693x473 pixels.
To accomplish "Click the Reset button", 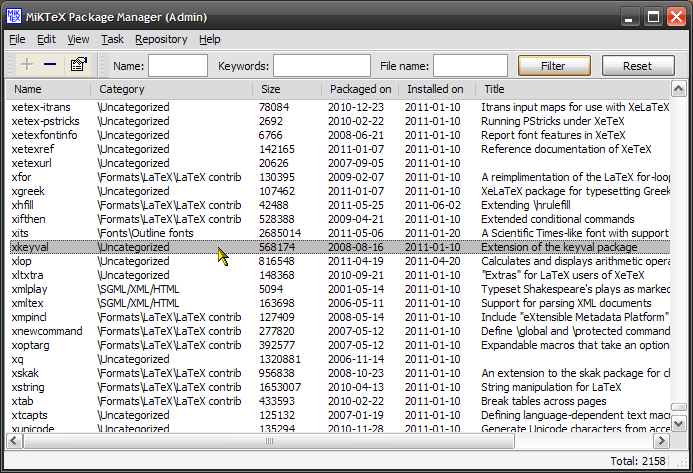I will tap(638, 66).
